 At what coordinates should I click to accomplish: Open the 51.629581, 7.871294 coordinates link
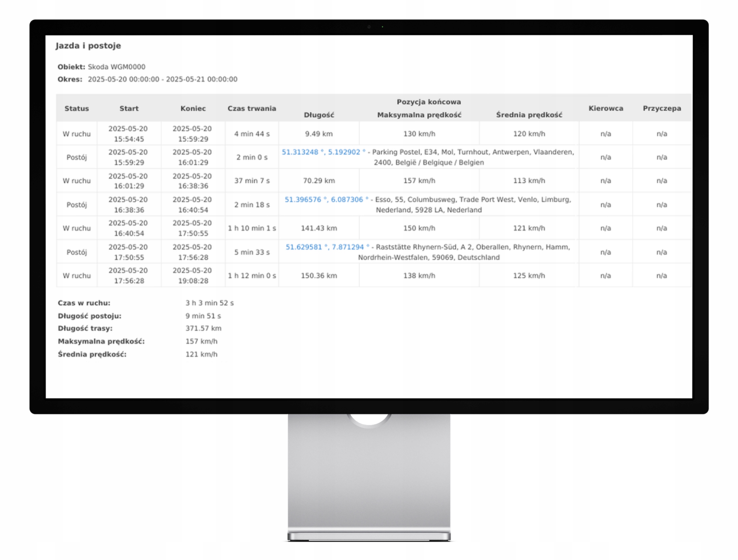327,247
